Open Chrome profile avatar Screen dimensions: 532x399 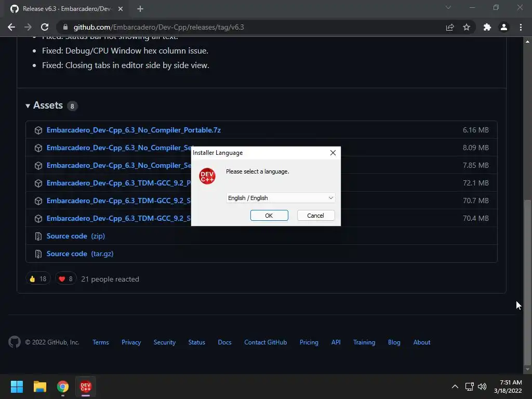point(504,27)
